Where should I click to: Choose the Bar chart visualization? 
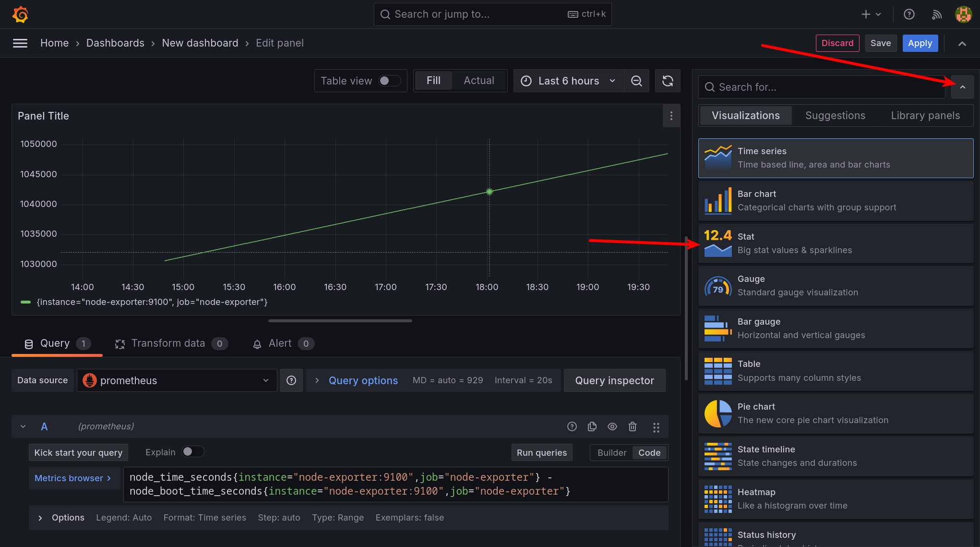pos(836,201)
